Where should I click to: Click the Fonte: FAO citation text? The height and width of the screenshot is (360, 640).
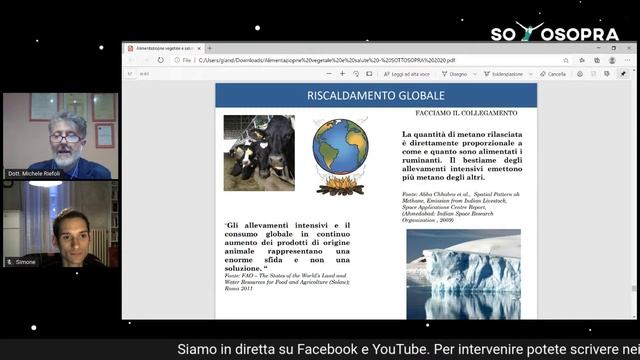pos(287,282)
